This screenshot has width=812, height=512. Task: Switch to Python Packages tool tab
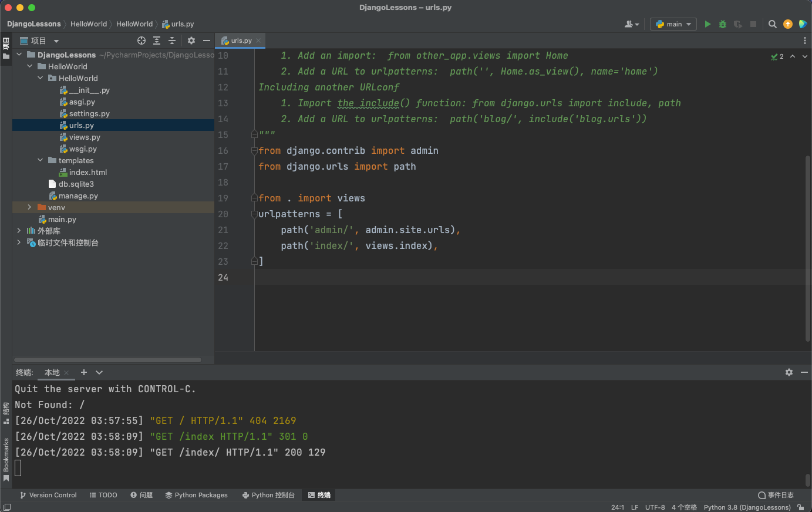pos(196,495)
